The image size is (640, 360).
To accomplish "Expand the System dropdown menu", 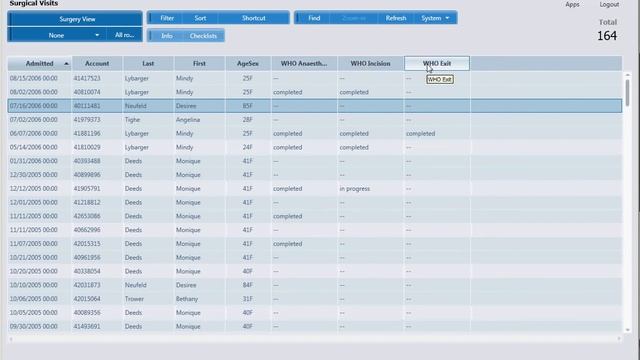I will click(435, 18).
